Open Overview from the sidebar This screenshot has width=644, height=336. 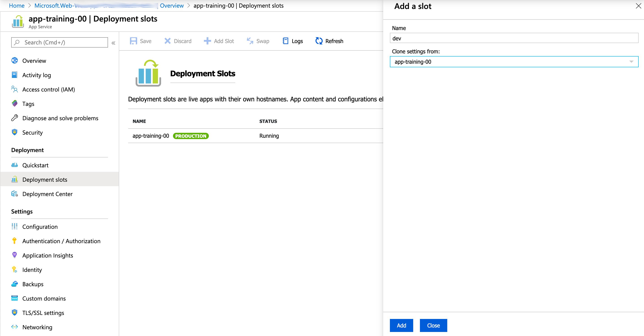pos(34,61)
